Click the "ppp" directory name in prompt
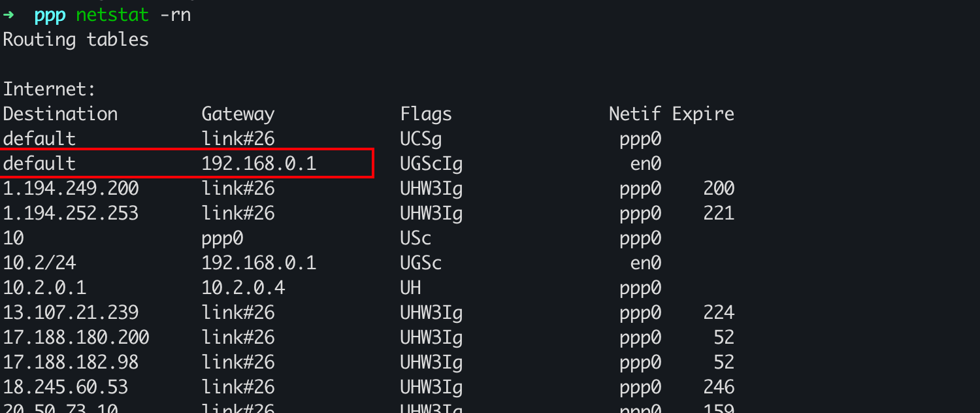Viewport: 980px width, 413px height. [x=50, y=14]
